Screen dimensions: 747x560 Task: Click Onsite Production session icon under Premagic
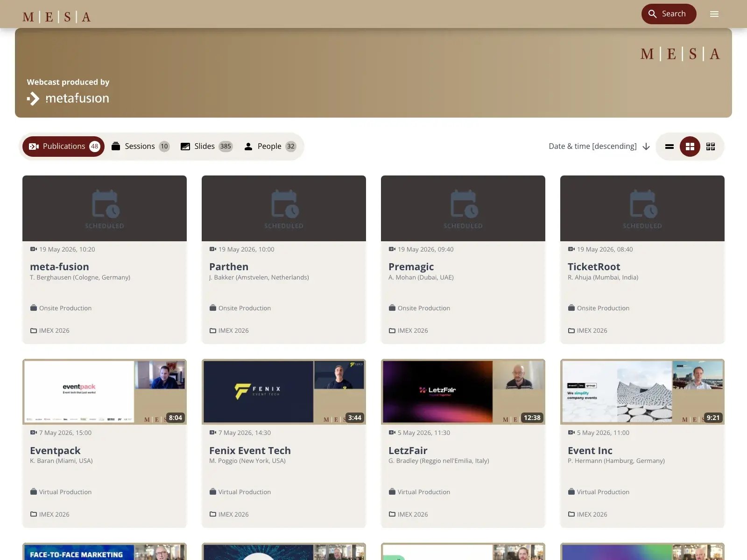pyautogui.click(x=392, y=308)
